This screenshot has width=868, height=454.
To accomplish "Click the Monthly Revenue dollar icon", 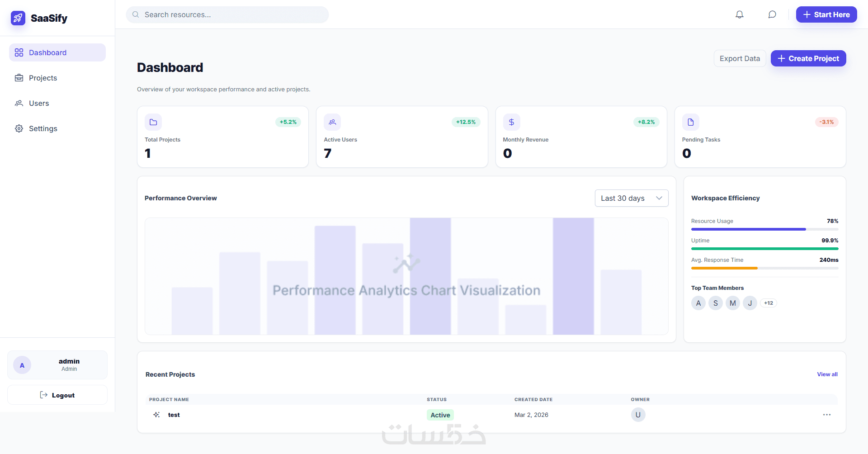I will coord(511,122).
